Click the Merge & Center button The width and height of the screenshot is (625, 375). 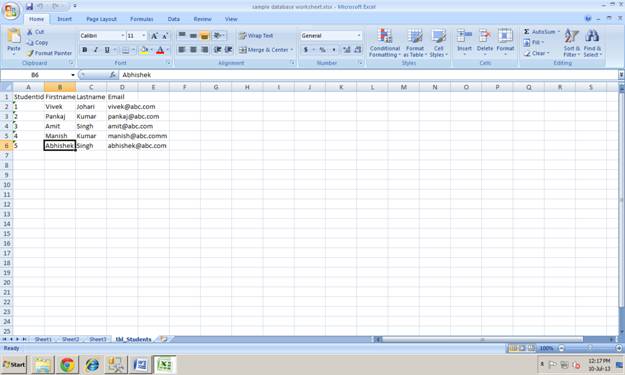point(265,50)
